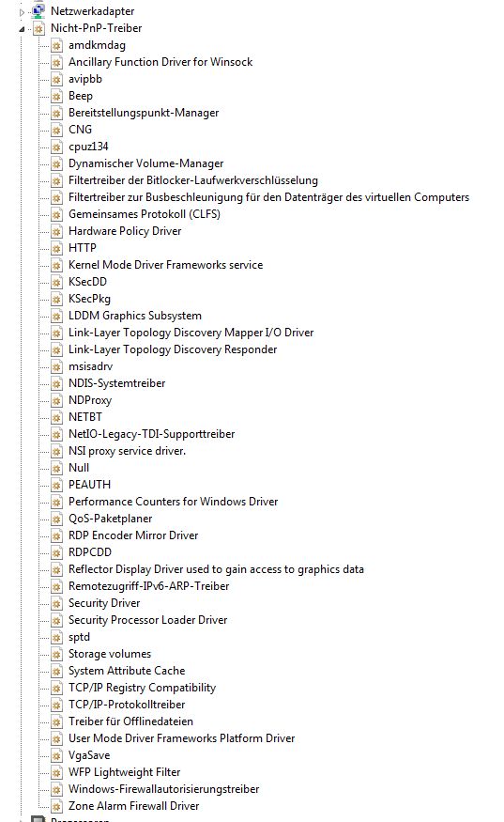Select Bereitstellungspunkt-Manager entry
The width and height of the screenshot is (504, 822).
coord(144,113)
